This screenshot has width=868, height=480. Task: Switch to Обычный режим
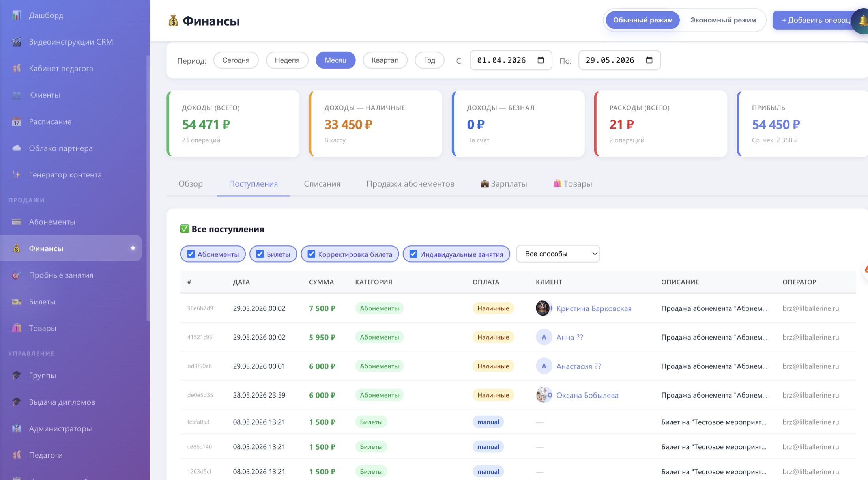tap(642, 20)
